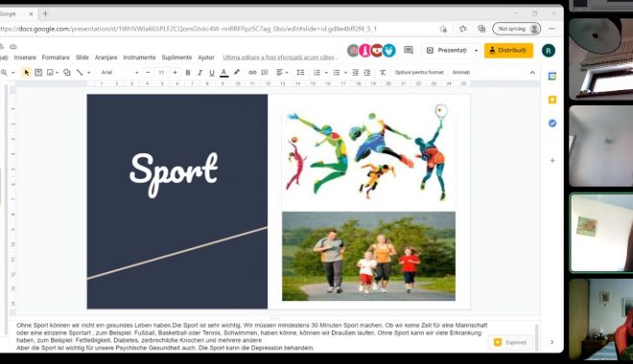Click the insert image icon

pyautogui.click(x=50, y=73)
